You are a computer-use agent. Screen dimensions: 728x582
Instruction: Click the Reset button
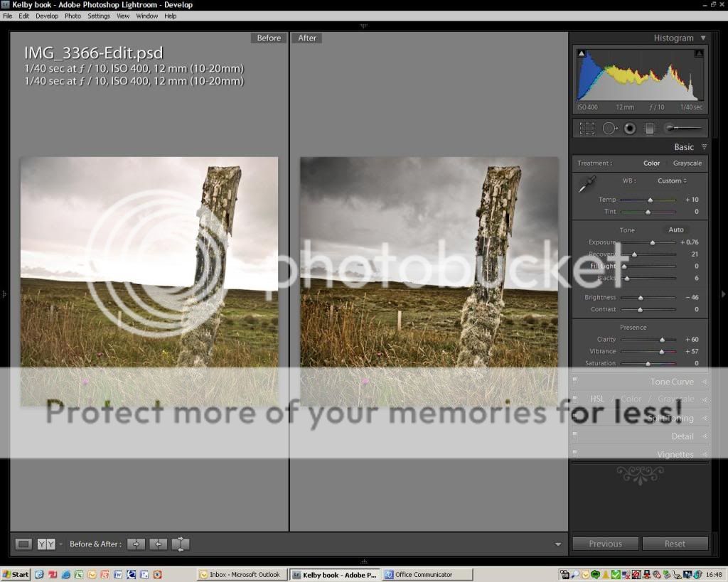click(x=675, y=544)
